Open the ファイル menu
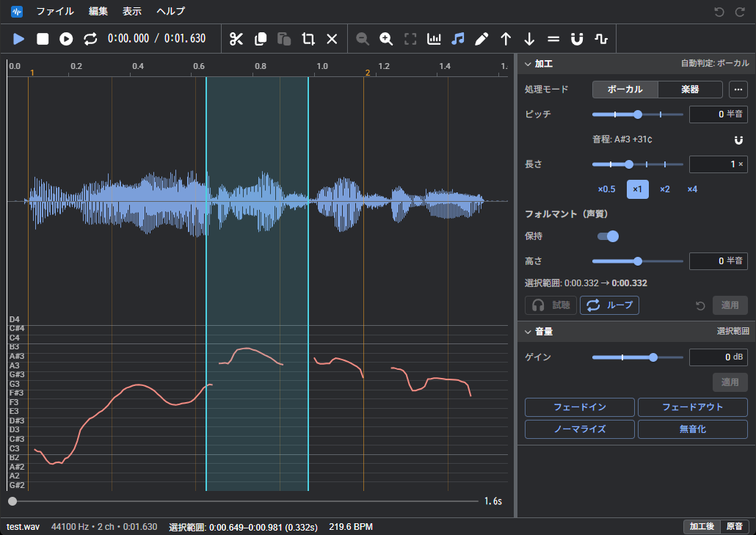 tap(55, 11)
